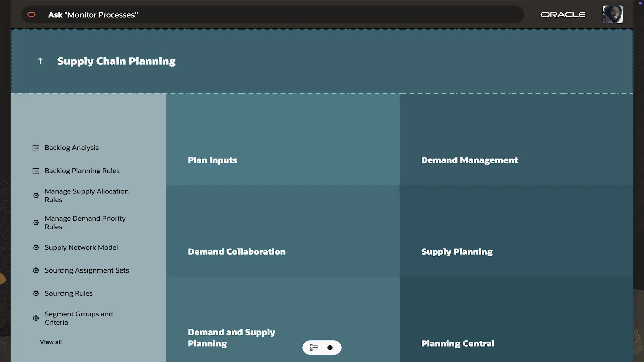This screenshot has width=644, height=362.
Task: Open Manage Supply Allocation Rules link
Action: 87,195
